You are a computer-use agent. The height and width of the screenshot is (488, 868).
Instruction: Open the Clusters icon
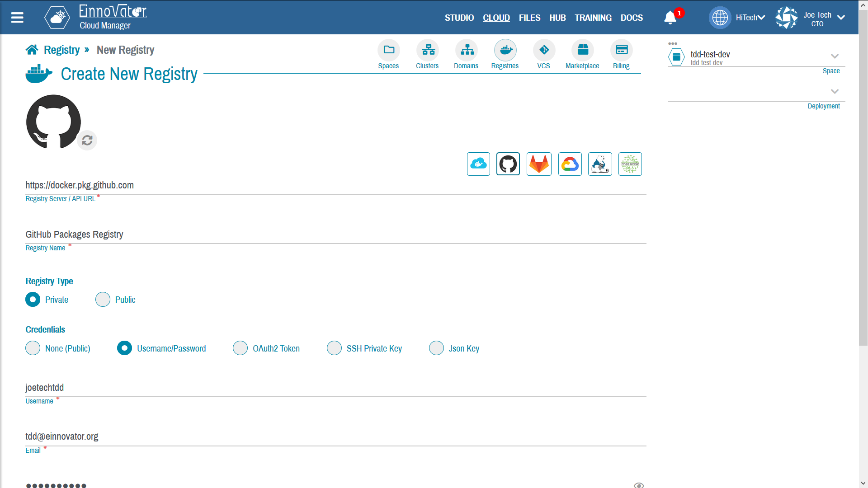point(428,50)
